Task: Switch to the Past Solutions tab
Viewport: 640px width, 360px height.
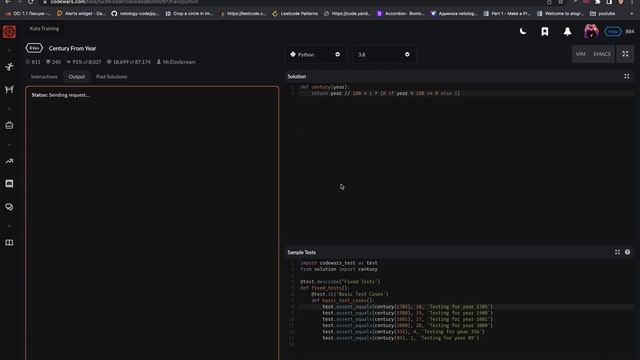Action: pyautogui.click(x=111, y=77)
